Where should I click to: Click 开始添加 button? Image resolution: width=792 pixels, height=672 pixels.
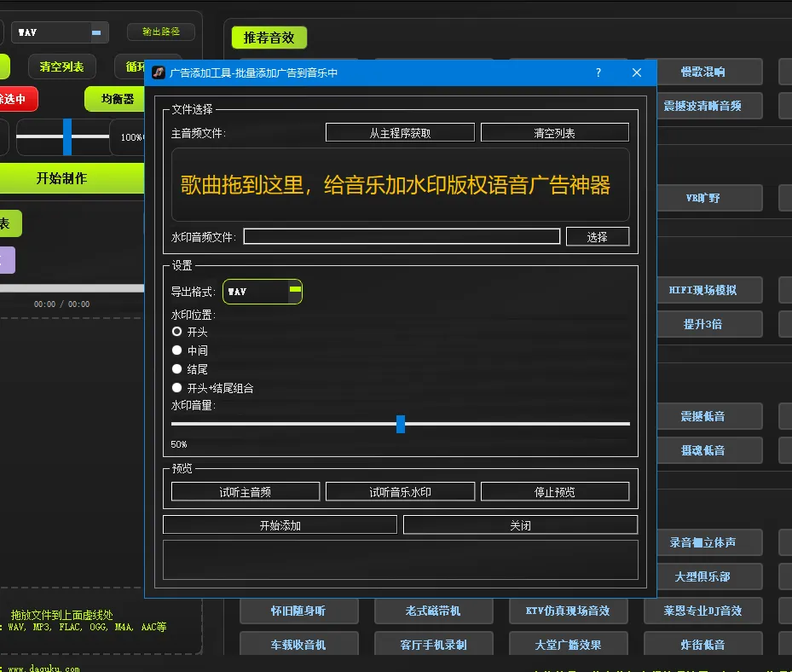tap(280, 525)
